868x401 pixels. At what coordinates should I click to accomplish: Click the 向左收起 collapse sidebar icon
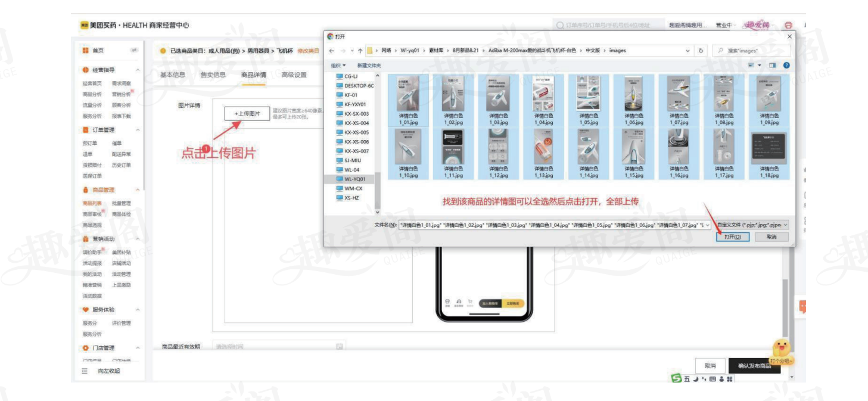[x=85, y=371]
